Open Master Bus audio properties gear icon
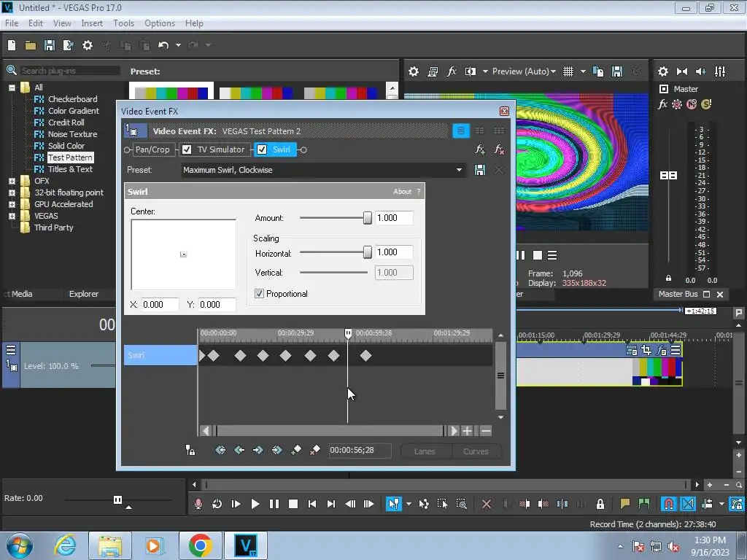Viewport: 747px width, 560px height. (x=662, y=71)
